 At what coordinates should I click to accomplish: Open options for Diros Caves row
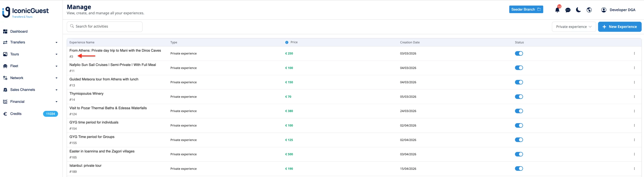634,53
